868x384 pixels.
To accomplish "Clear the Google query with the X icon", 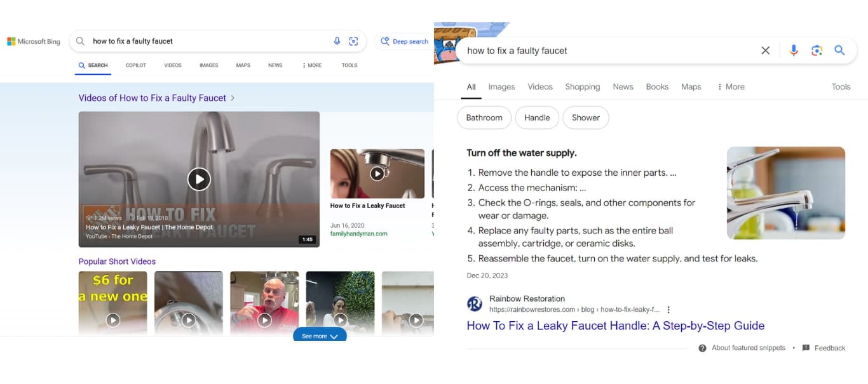I will tap(765, 50).
